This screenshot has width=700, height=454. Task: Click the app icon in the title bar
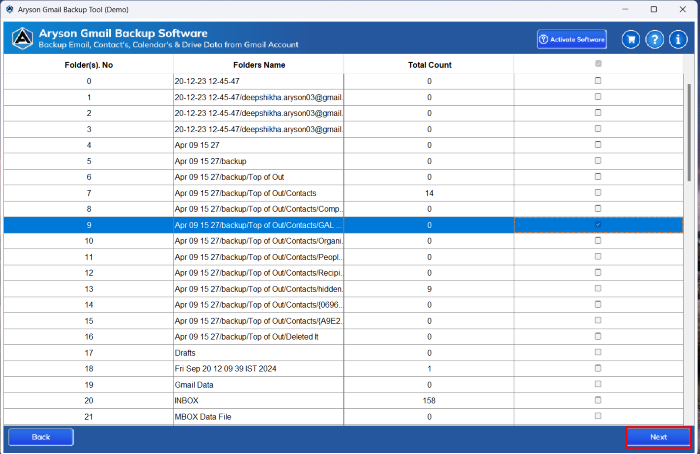coord(9,9)
